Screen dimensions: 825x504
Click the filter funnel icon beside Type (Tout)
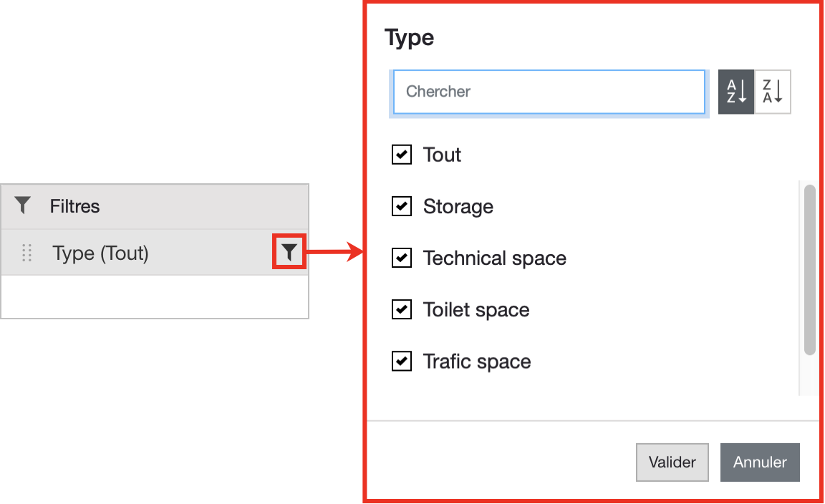pyautogui.click(x=289, y=252)
